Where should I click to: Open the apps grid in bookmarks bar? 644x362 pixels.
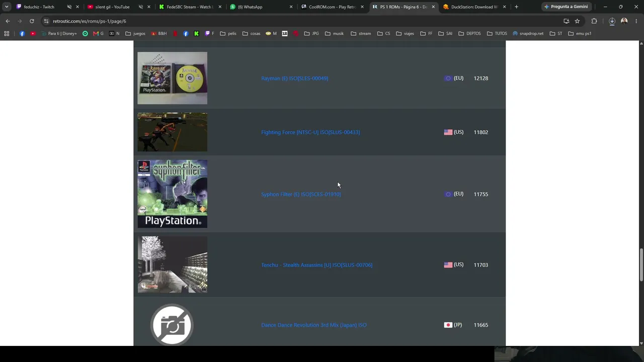point(7,34)
